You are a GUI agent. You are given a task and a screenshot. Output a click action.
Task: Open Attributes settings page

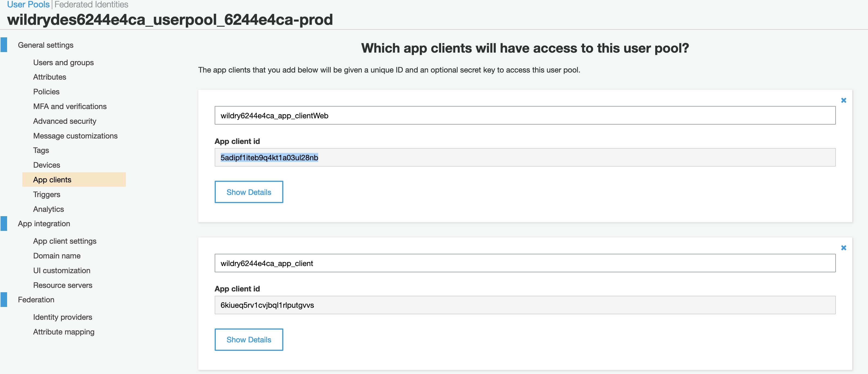(x=50, y=77)
